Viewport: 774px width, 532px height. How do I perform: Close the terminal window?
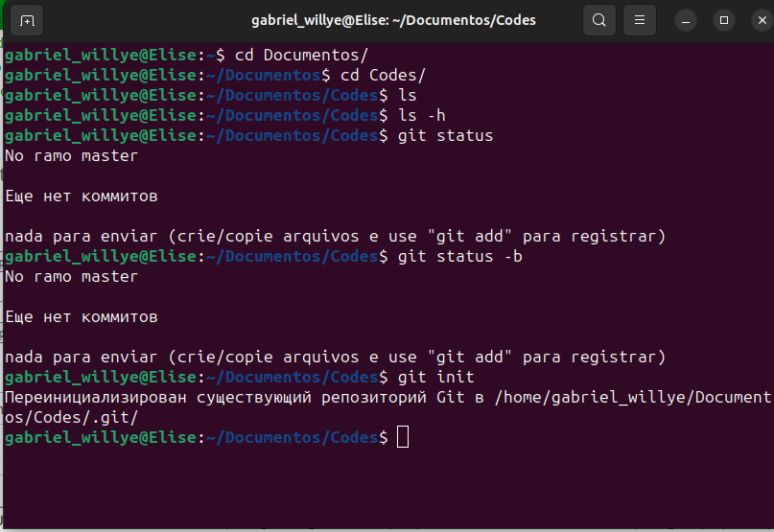pyautogui.click(x=762, y=21)
